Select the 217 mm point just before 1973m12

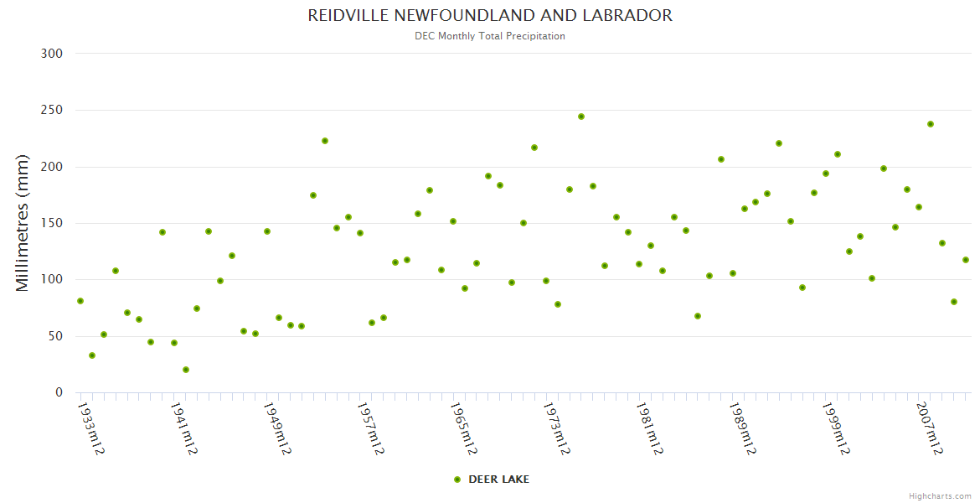click(534, 148)
